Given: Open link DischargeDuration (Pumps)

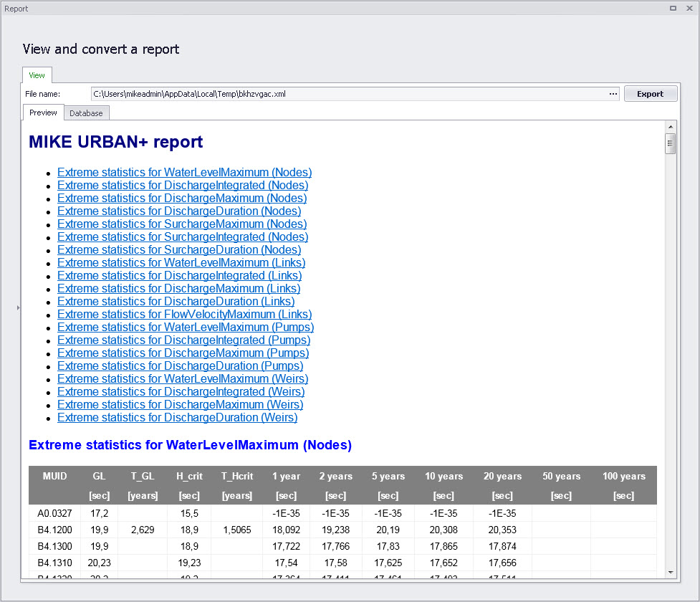Looking at the screenshot, I should click(x=180, y=366).
